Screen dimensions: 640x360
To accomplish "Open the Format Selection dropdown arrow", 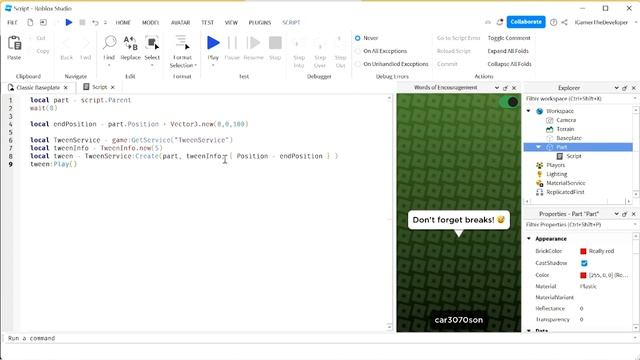I will 196,65.
